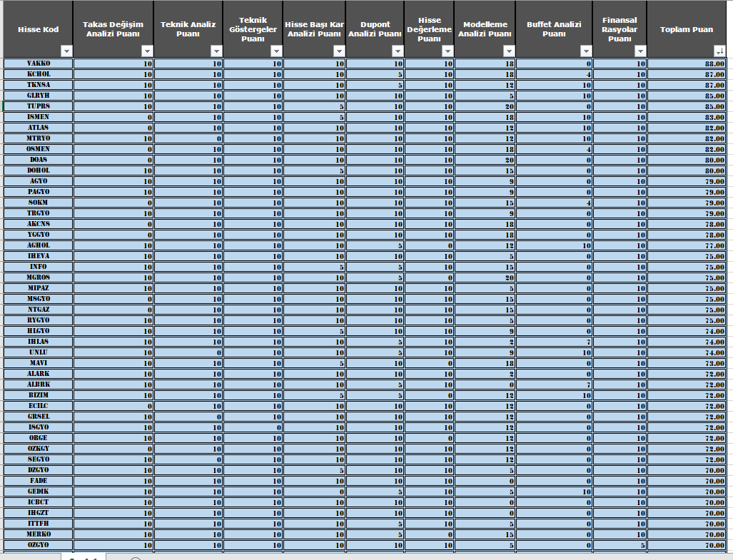This screenshot has height=560, width=733.
Task: Select the 88.00 total score cell
Action: [x=687, y=63]
